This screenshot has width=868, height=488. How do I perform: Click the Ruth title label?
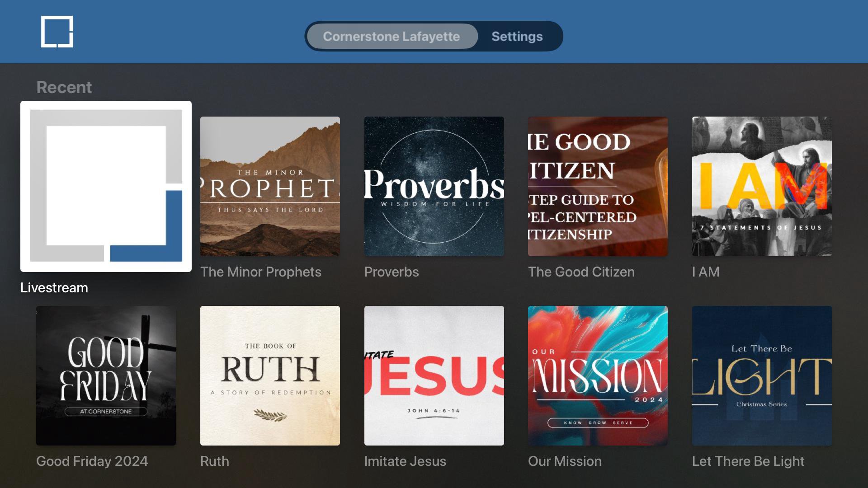pyautogui.click(x=215, y=461)
